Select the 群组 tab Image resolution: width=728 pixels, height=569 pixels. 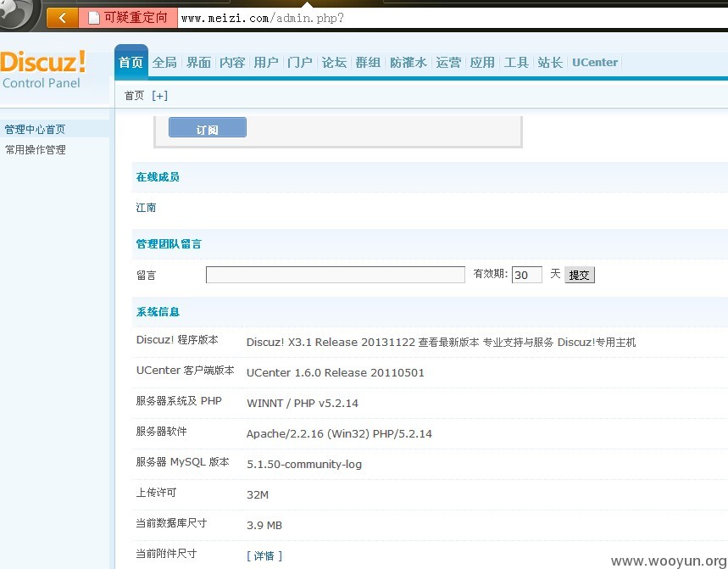(368, 62)
